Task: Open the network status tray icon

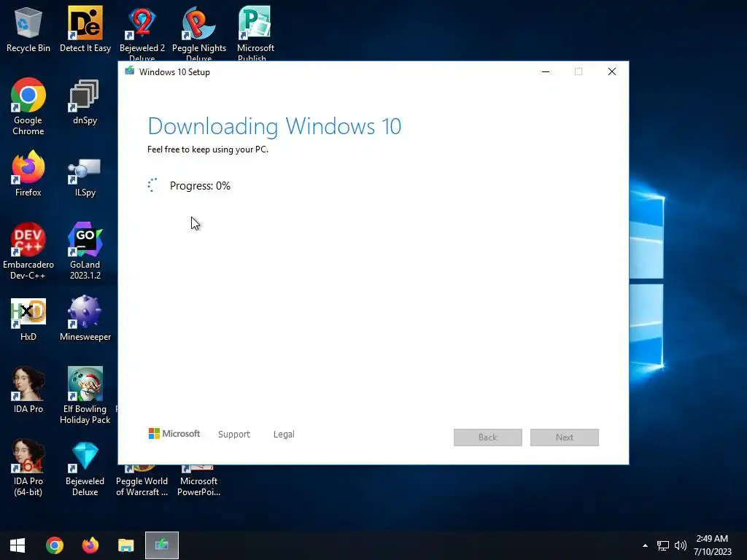Action: click(662, 545)
